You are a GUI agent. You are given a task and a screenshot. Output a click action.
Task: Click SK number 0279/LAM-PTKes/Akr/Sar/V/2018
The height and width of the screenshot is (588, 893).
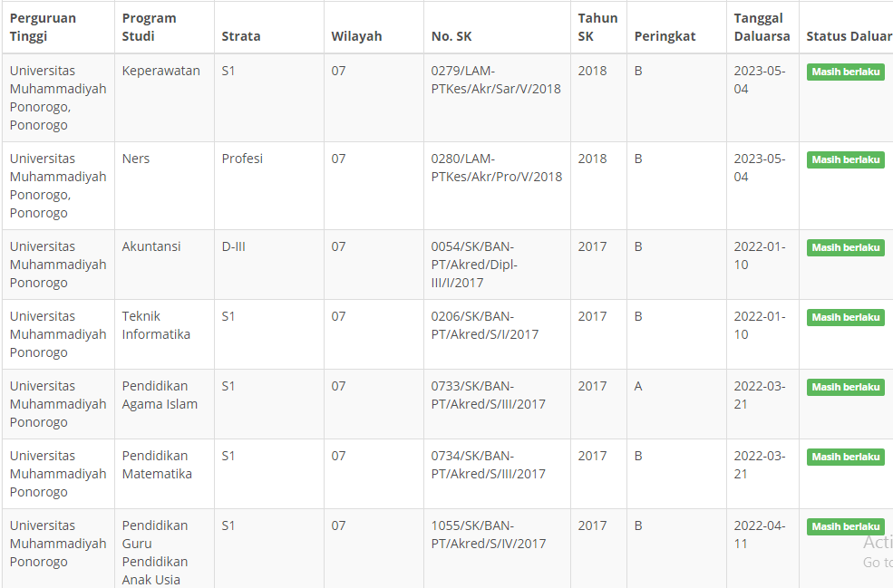coord(496,80)
